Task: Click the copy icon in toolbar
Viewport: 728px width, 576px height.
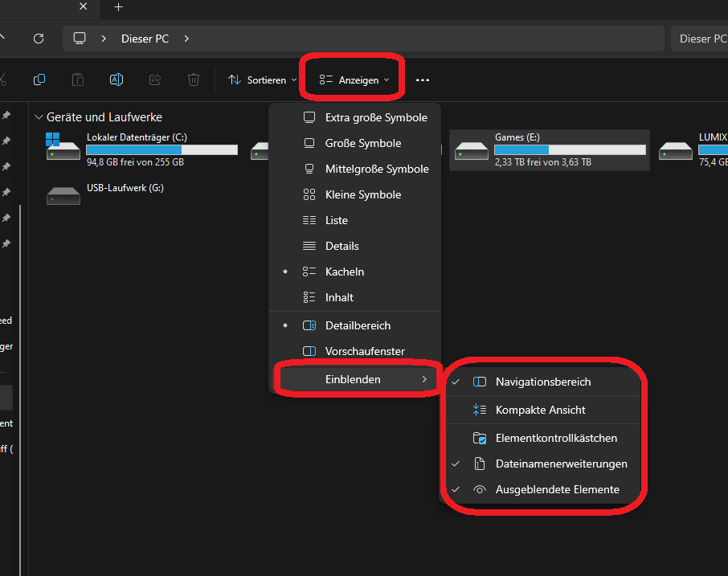Action: tap(39, 80)
